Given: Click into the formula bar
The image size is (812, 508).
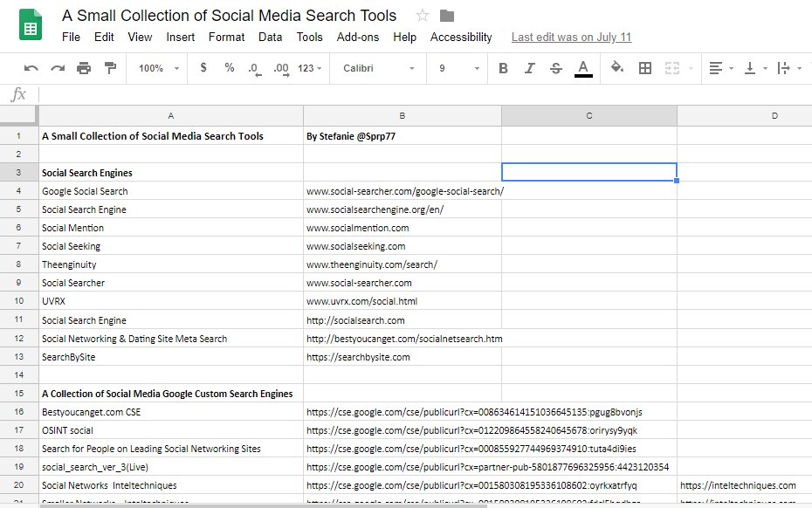Looking at the screenshot, I should pyautogui.click(x=424, y=94).
